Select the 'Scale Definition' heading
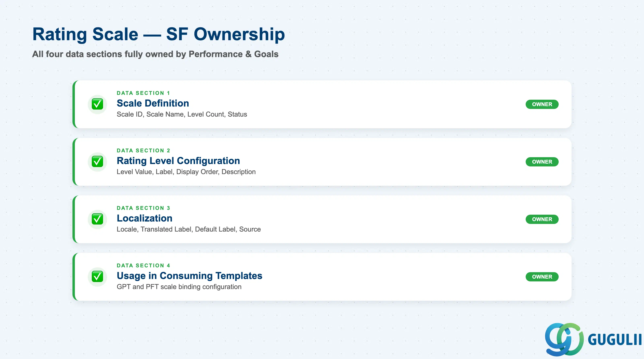 coord(153,103)
